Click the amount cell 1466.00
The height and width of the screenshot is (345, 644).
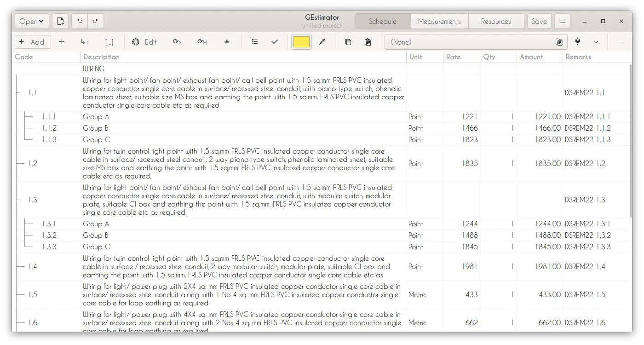(548, 128)
